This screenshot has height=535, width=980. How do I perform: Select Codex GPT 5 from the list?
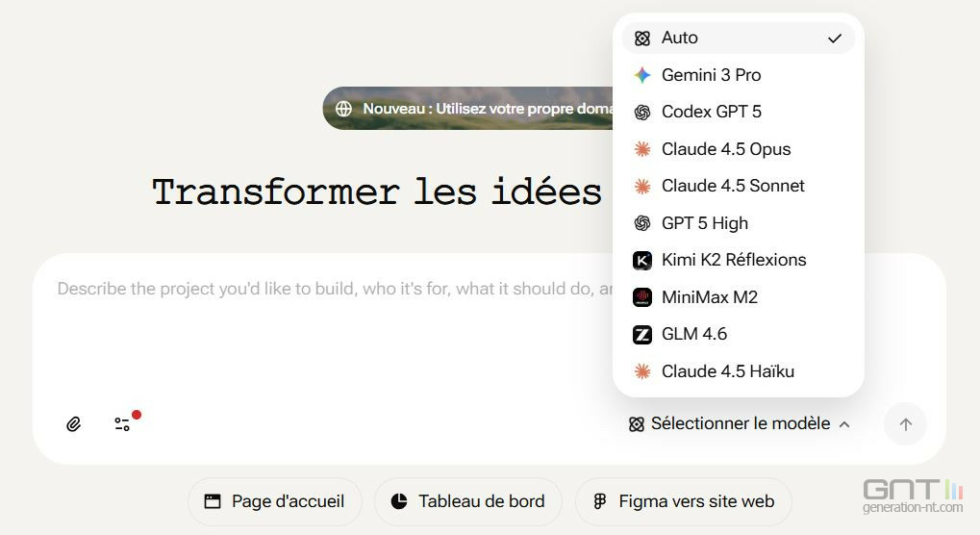[x=712, y=112]
